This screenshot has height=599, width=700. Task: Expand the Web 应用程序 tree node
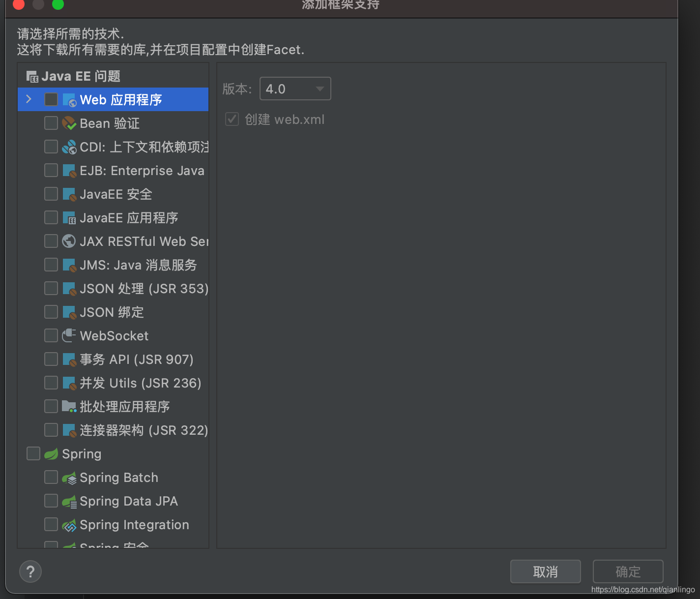click(x=29, y=99)
